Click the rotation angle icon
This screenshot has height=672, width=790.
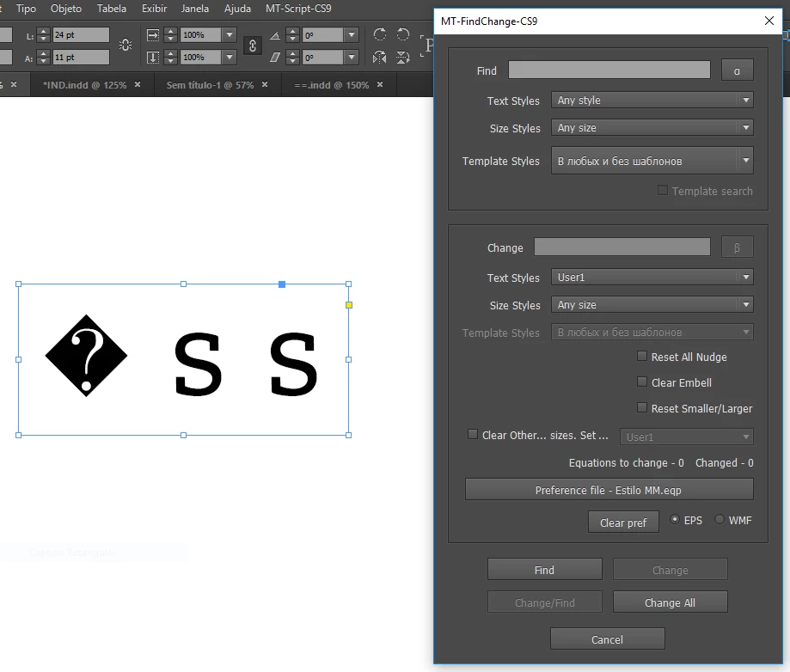[275, 35]
